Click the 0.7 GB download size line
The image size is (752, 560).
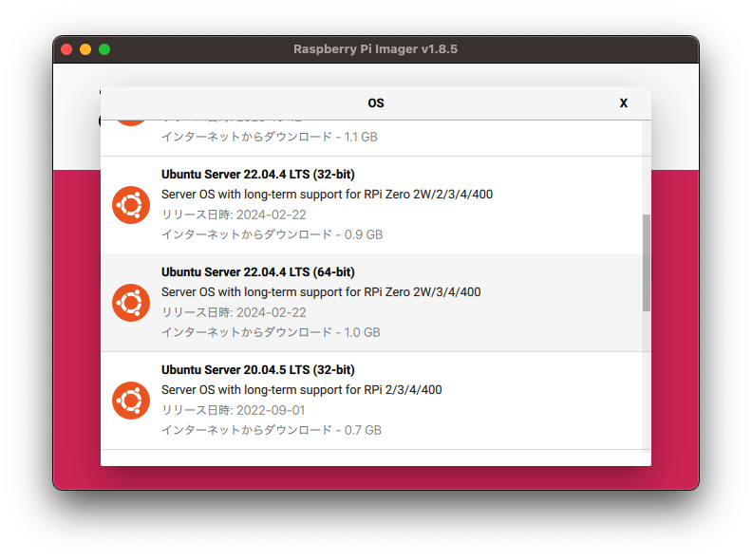pyautogui.click(x=272, y=430)
